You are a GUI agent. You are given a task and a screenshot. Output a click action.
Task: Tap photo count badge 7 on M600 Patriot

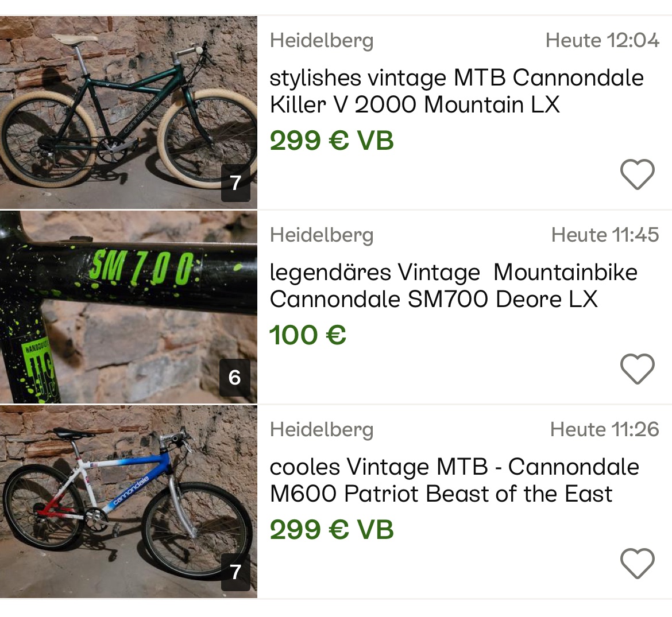click(235, 572)
